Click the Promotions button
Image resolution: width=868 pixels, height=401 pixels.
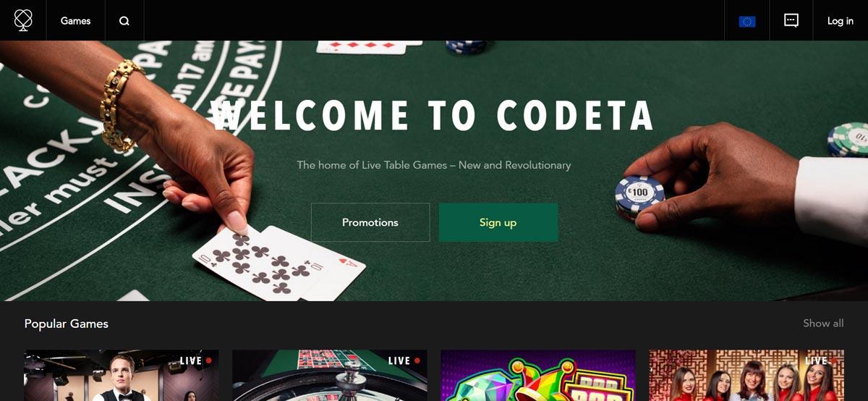370,222
